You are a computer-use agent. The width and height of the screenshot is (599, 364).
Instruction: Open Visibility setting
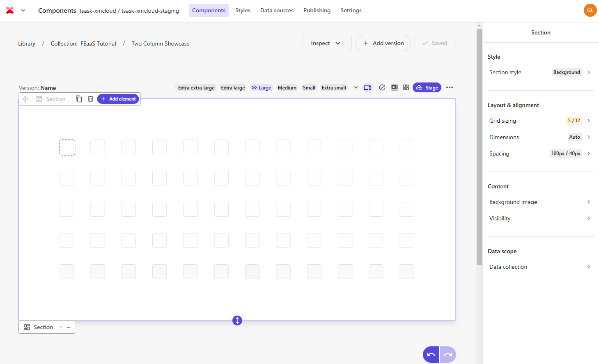[x=541, y=218]
